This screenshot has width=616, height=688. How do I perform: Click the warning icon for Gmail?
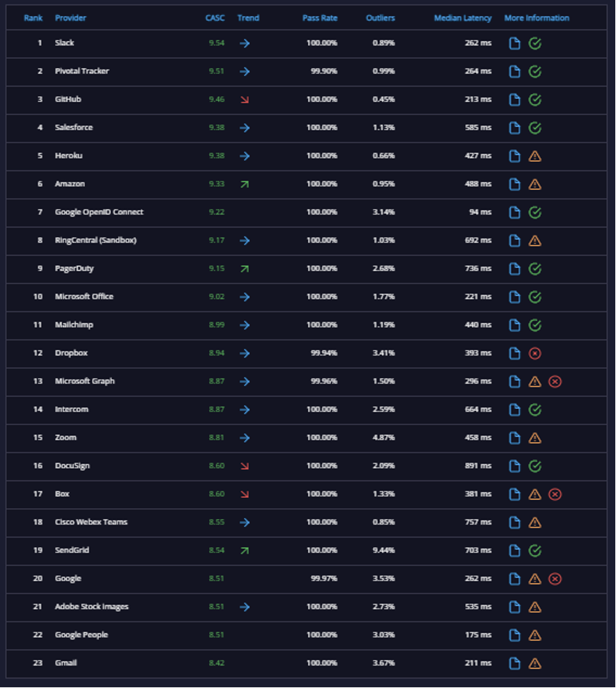tap(535, 663)
